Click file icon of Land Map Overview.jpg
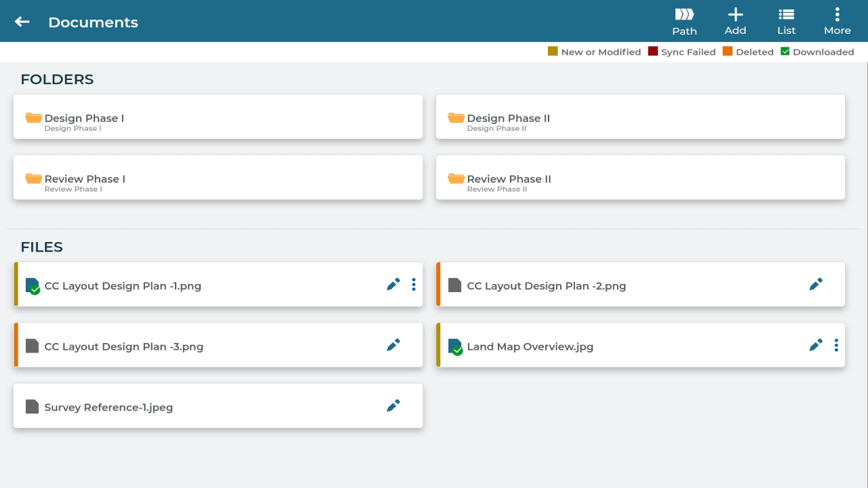Screen dimensions: 868x488 click(x=455, y=347)
